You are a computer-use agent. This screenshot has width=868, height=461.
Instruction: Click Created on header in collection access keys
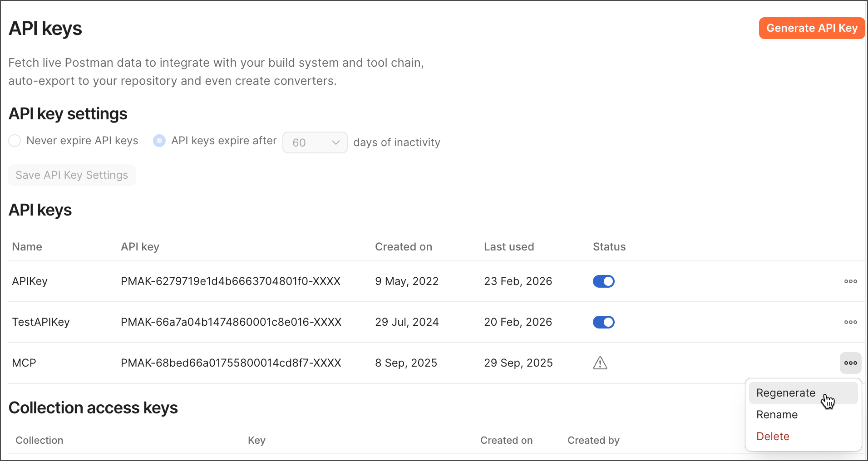(x=506, y=440)
